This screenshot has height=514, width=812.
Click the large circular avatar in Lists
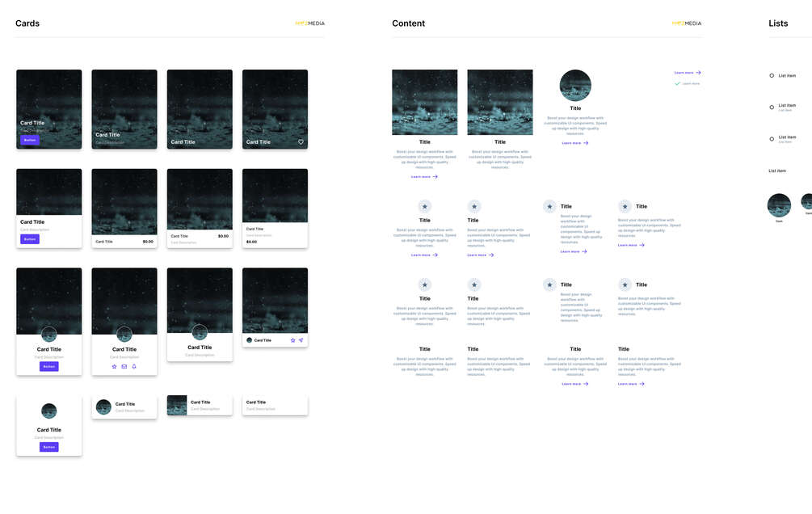point(779,205)
